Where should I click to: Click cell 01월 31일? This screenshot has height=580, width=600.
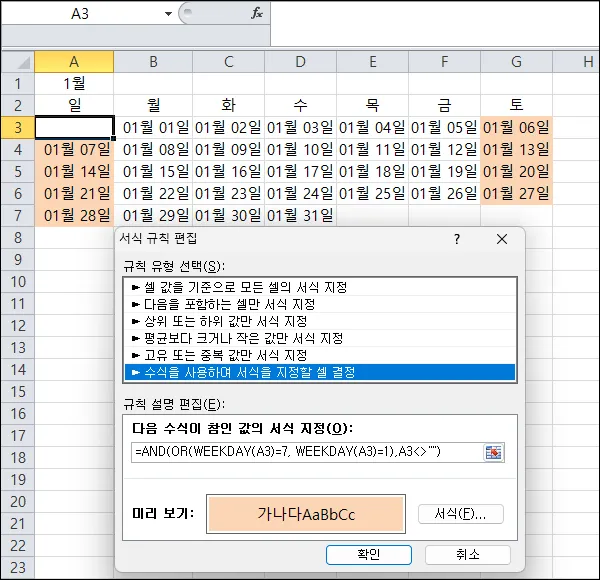point(300,215)
